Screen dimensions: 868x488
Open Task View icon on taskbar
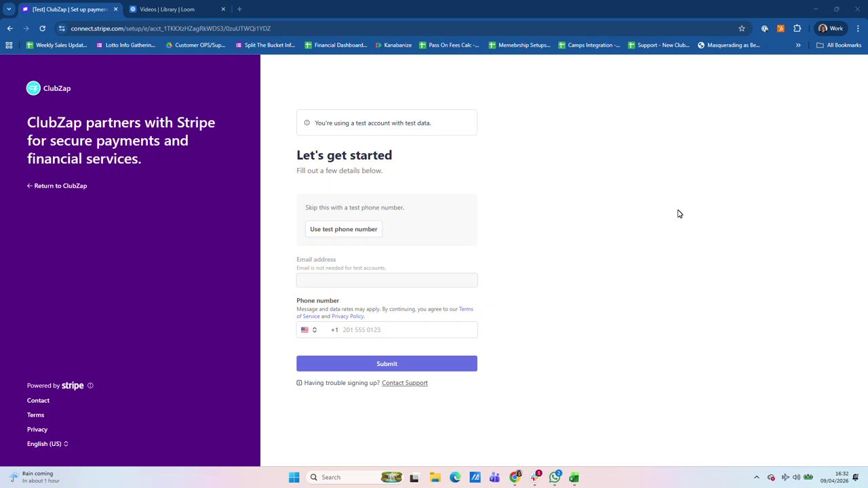click(414, 477)
